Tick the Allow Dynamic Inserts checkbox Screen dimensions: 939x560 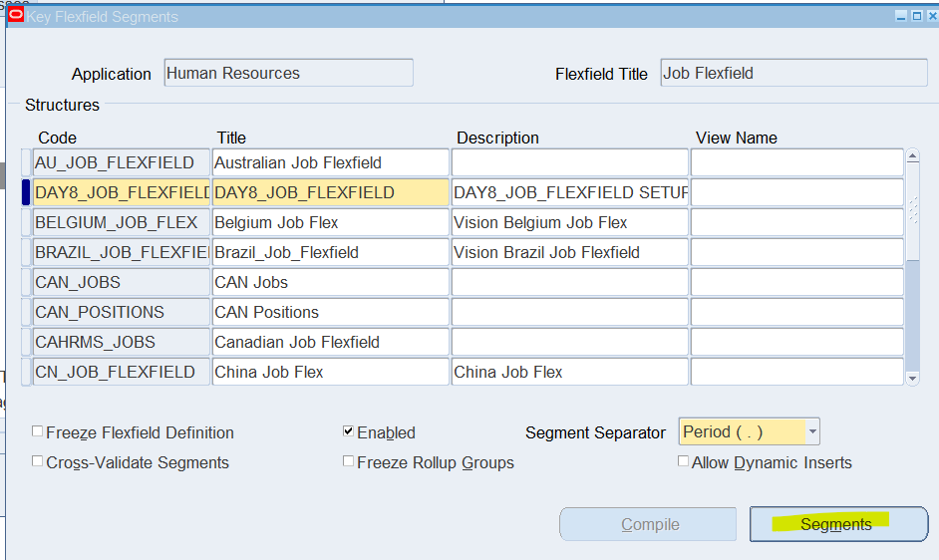tap(683, 461)
